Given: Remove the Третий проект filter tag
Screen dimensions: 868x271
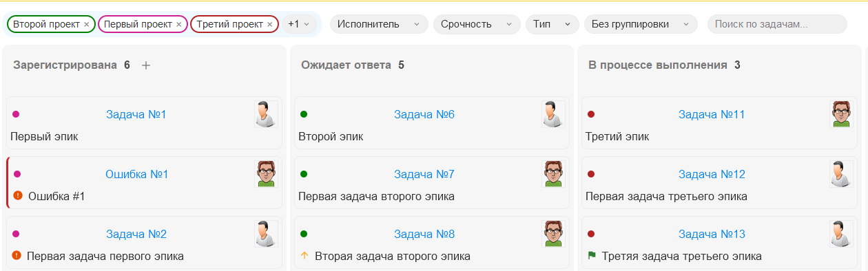Looking at the screenshot, I should [x=269, y=24].
